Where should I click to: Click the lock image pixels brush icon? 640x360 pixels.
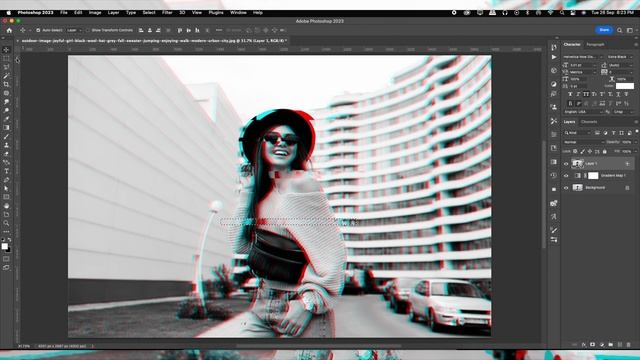click(x=582, y=151)
